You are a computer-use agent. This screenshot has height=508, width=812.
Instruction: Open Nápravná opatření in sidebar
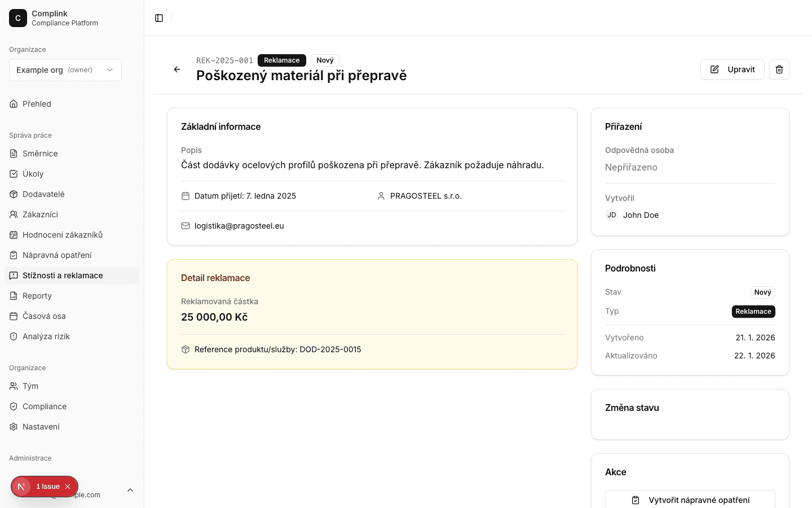pyautogui.click(x=57, y=255)
